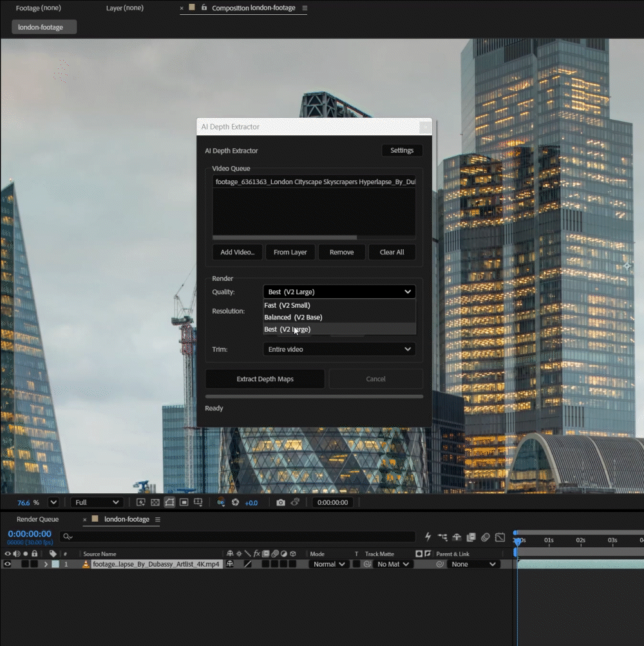This screenshot has height=646, width=644.
Task: Switch to the Render Queue tab
Action: (37, 519)
